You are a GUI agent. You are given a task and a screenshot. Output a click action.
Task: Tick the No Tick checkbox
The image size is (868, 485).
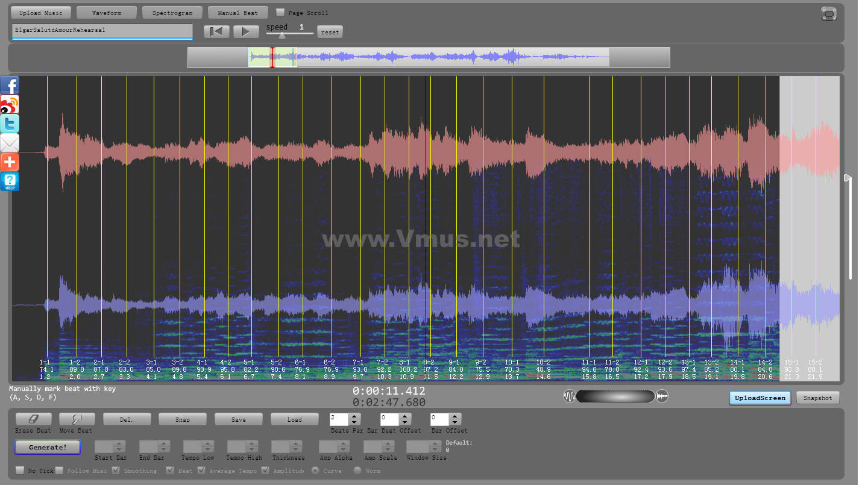(x=20, y=471)
